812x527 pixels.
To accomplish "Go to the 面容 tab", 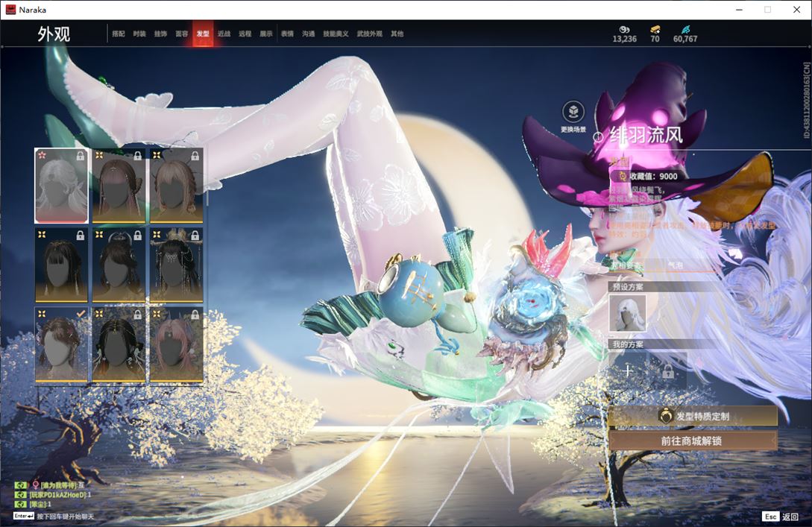I will click(x=182, y=34).
